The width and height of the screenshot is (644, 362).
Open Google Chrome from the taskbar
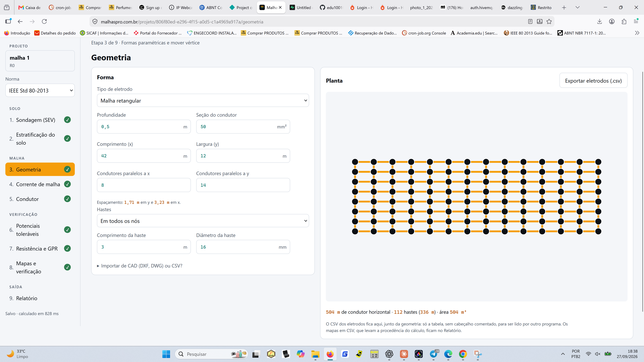pos(463,354)
